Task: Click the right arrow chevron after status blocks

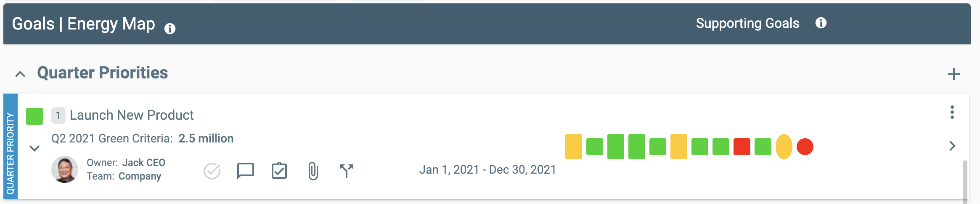Action: click(953, 146)
